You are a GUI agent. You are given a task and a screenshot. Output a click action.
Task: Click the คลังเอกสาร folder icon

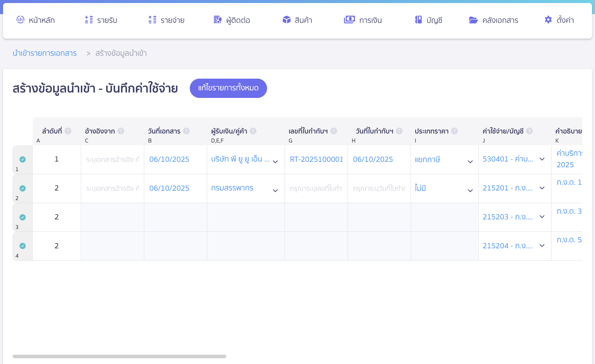(473, 20)
